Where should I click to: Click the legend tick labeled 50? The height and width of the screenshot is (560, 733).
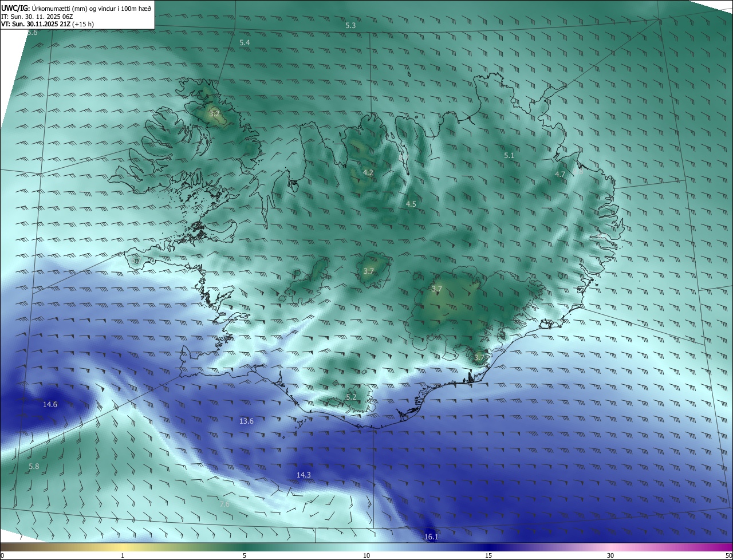(x=728, y=555)
